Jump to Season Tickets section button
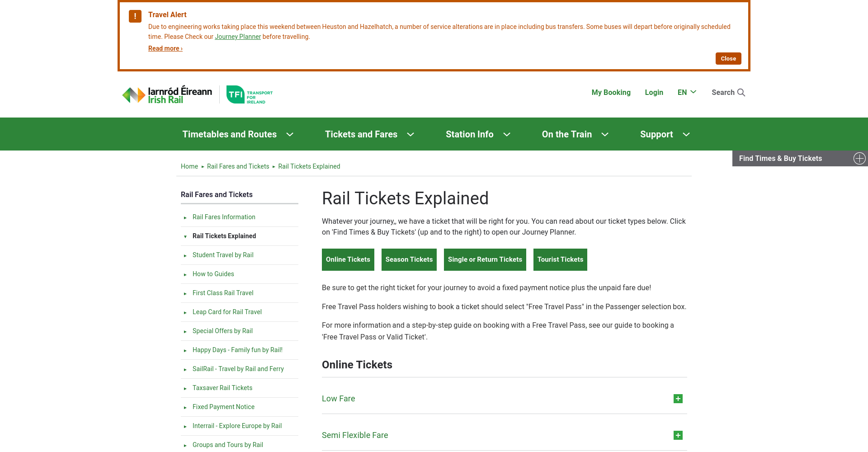 tap(409, 259)
